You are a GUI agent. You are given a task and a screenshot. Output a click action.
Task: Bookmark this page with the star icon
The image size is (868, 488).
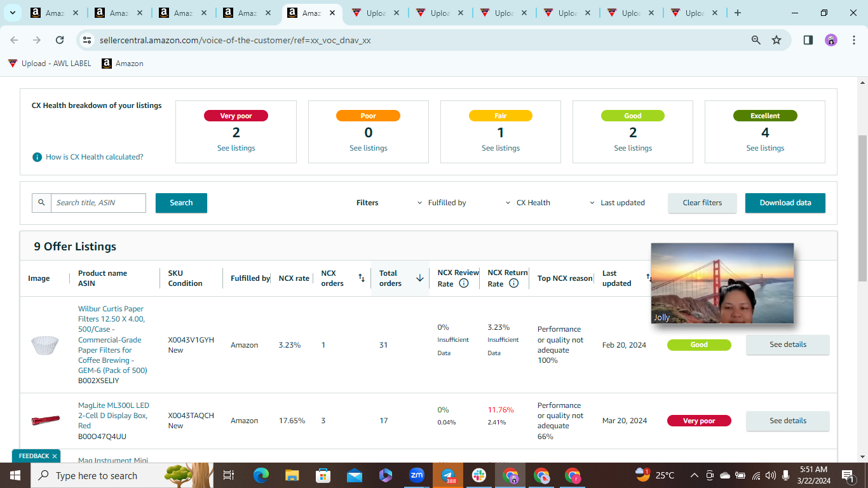[x=776, y=40]
